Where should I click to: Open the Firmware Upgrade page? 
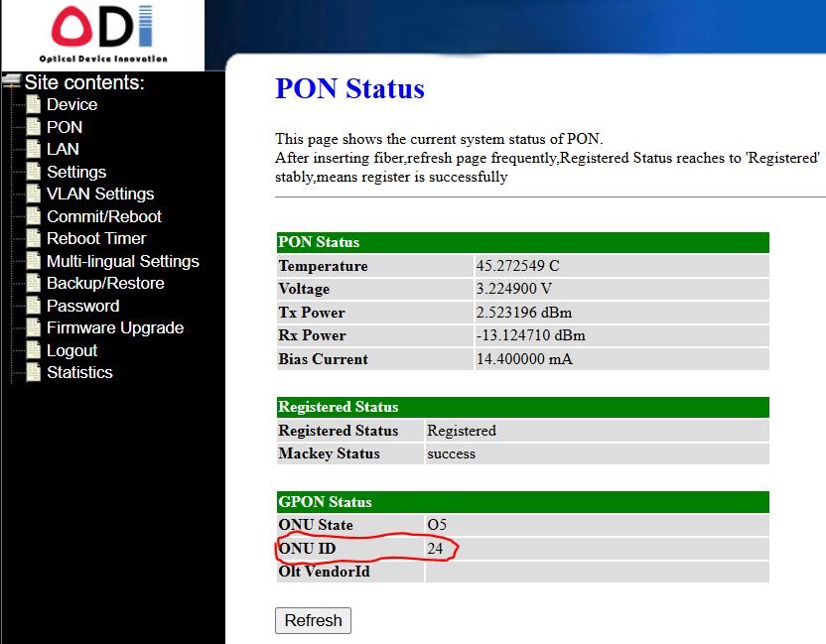[115, 327]
